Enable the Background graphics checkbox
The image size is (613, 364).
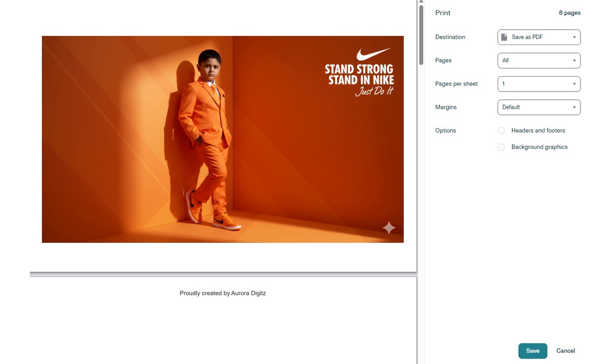coord(501,147)
